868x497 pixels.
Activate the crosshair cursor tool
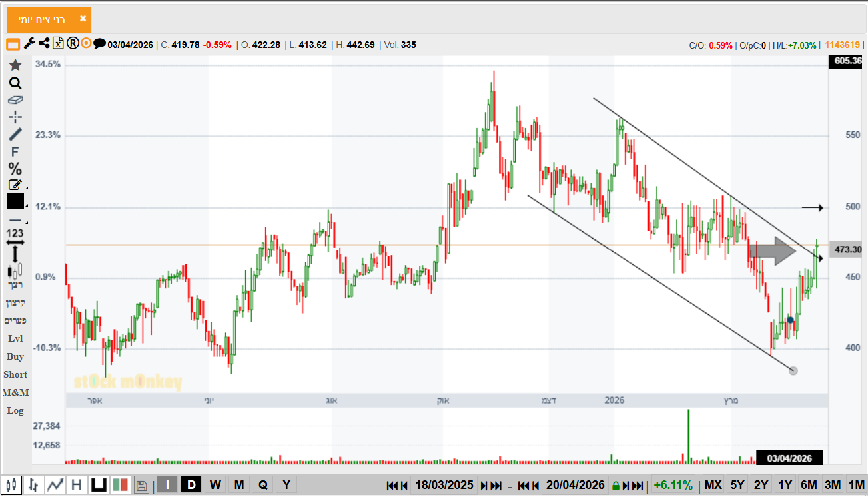(x=15, y=117)
